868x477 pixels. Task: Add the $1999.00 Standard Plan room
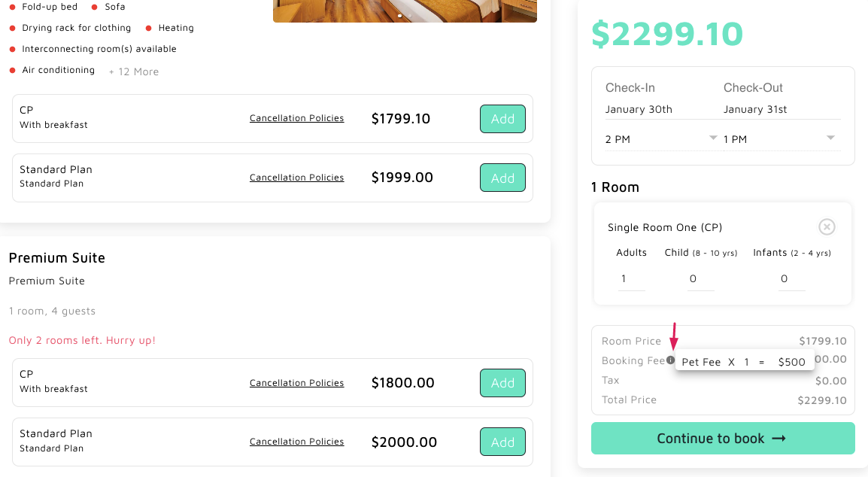coord(502,178)
